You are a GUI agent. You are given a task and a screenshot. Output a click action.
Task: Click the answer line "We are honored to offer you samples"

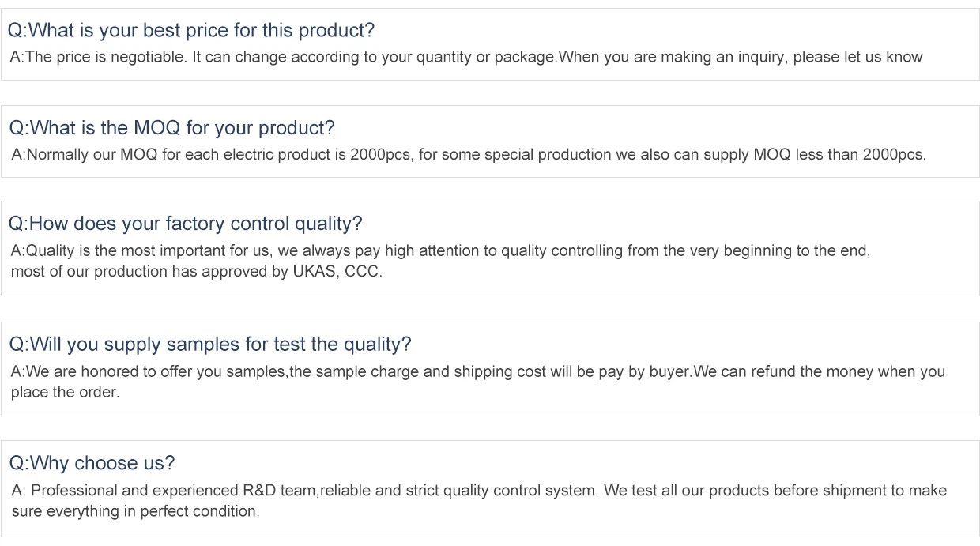pos(477,371)
